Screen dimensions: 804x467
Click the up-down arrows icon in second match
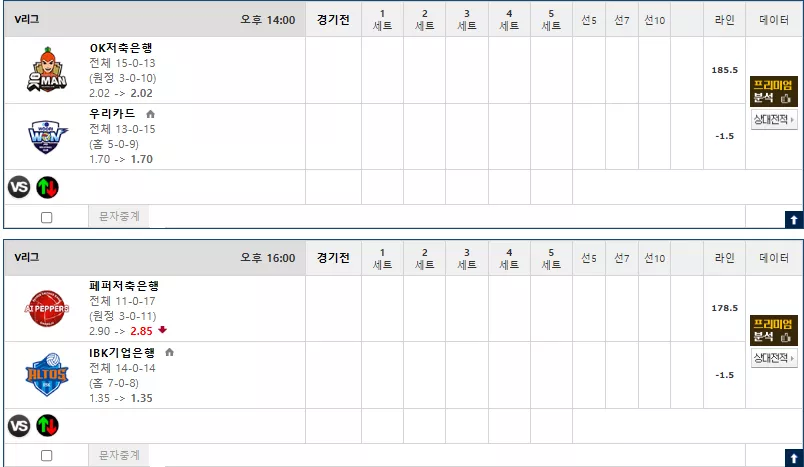tap(47, 425)
